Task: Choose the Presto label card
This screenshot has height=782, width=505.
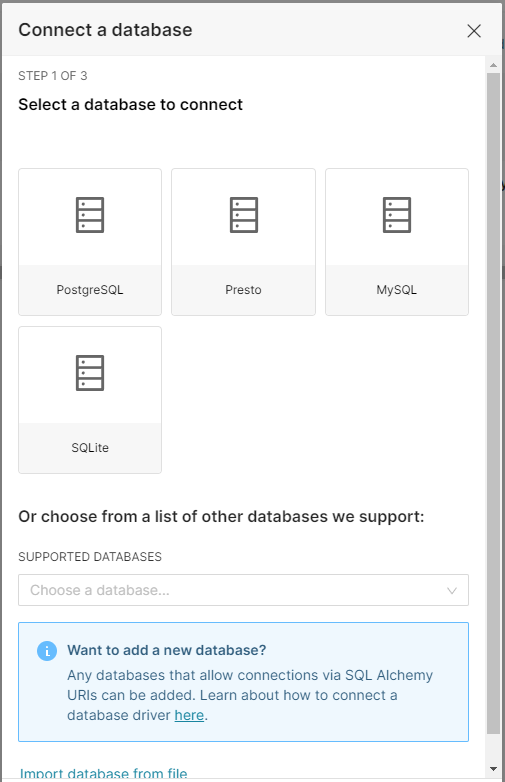Action: coord(243,290)
